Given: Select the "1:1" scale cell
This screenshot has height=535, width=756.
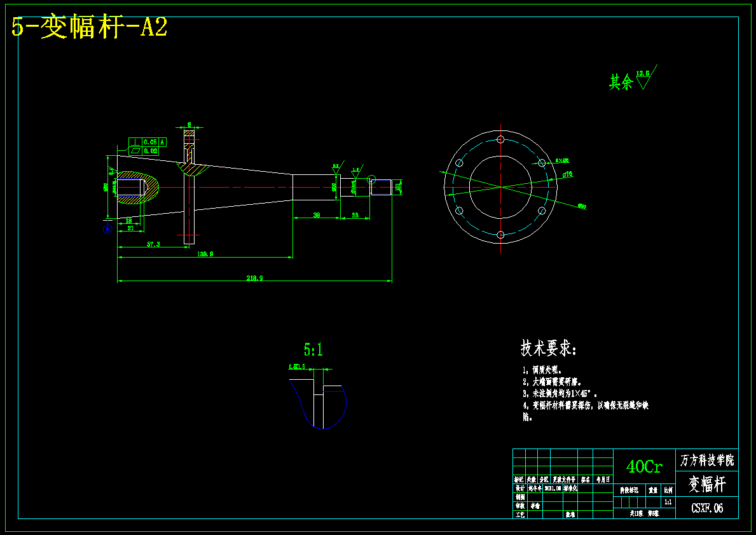Looking at the screenshot, I should [668, 502].
